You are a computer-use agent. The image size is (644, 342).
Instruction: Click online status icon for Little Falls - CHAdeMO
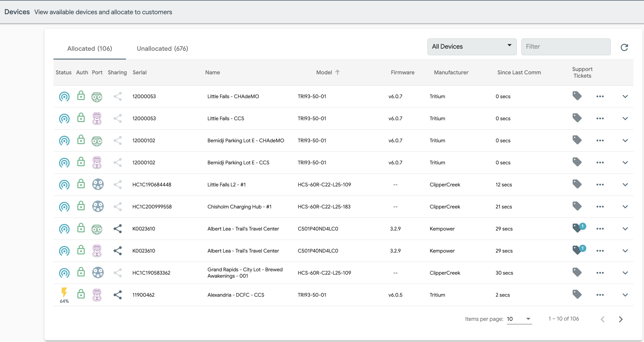pos(64,97)
